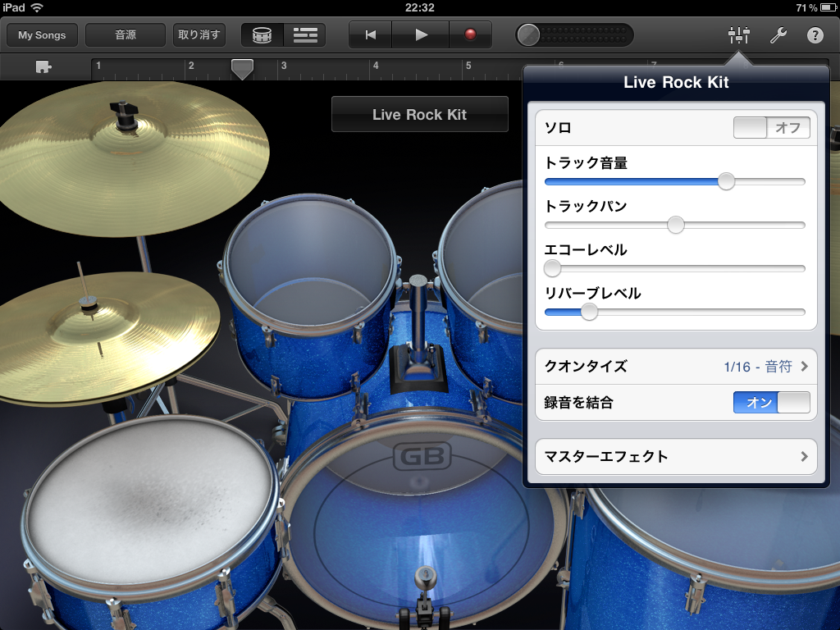Open song settings wrench
The width and height of the screenshot is (840, 630).
778,35
